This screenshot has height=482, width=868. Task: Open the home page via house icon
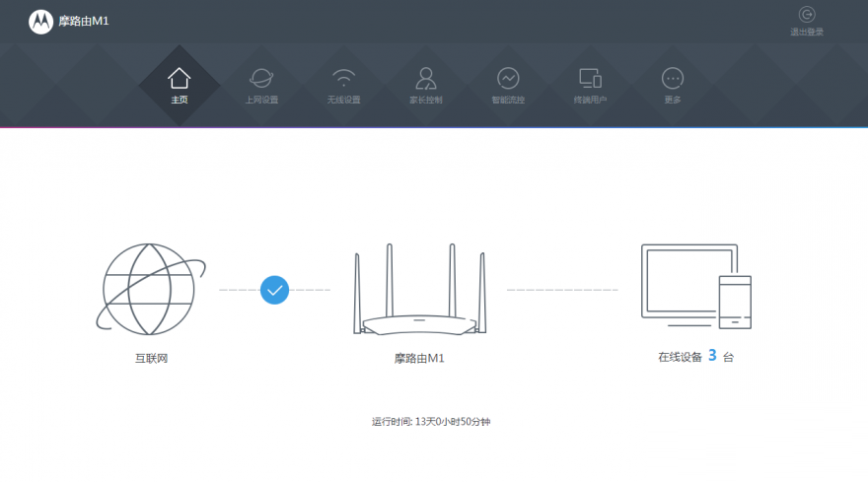(179, 78)
